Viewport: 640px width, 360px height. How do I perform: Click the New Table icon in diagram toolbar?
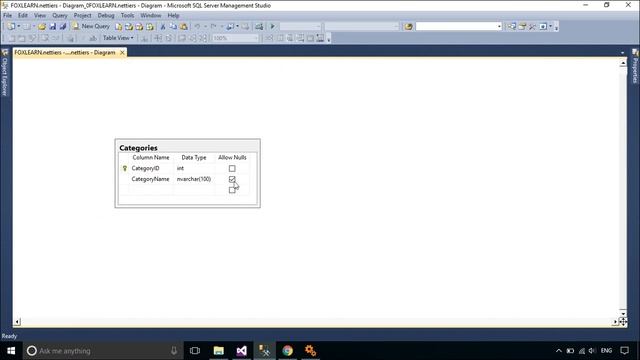[x=12, y=38]
